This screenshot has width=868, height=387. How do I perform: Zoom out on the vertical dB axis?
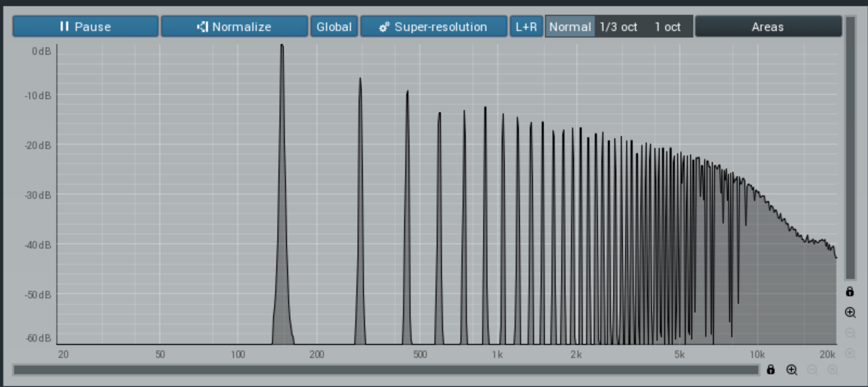click(850, 333)
